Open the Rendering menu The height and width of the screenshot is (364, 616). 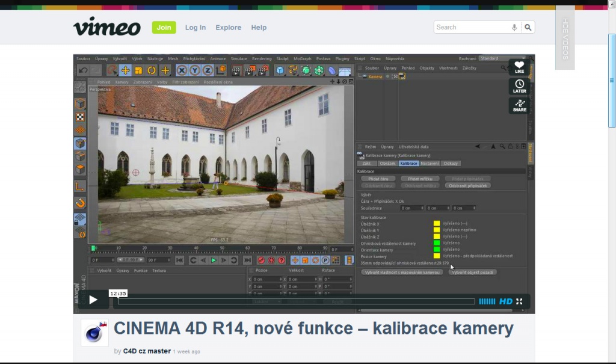pos(262,58)
